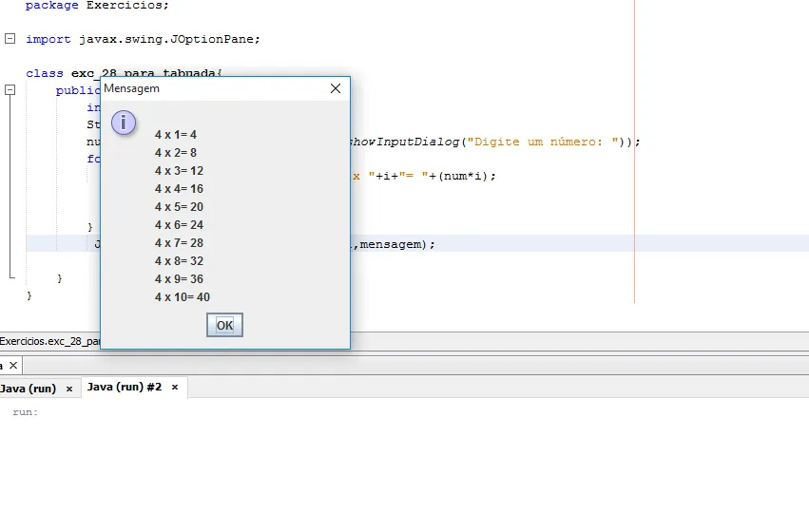Close the Java (run) tab

(x=69, y=389)
